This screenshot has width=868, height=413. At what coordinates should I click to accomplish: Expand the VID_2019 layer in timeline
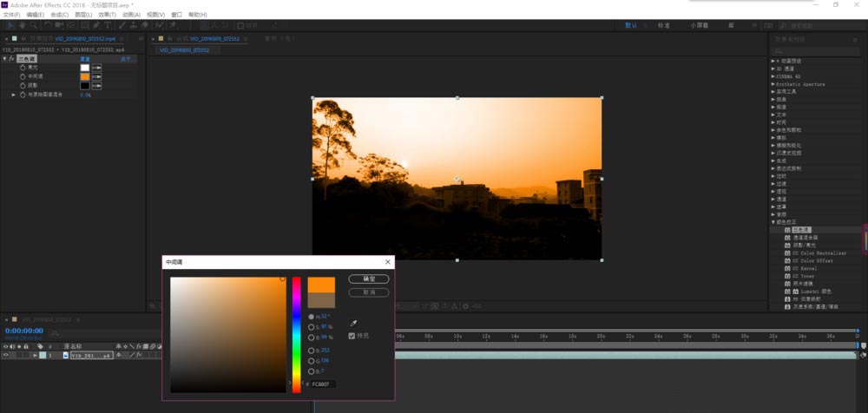pyautogui.click(x=34, y=356)
